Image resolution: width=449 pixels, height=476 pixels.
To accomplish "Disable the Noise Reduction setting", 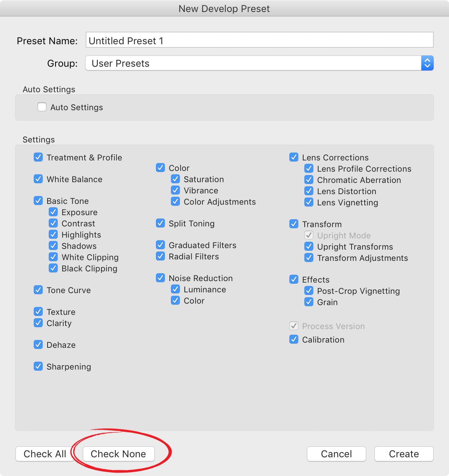I will [x=160, y=278].
